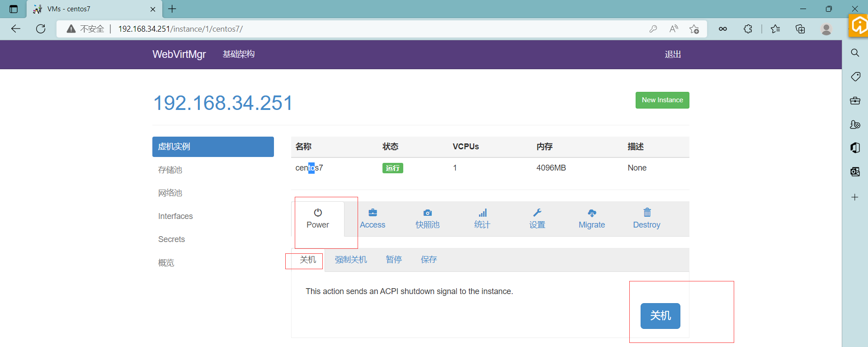Open the tab actions menu icon

tap(14, 9)
